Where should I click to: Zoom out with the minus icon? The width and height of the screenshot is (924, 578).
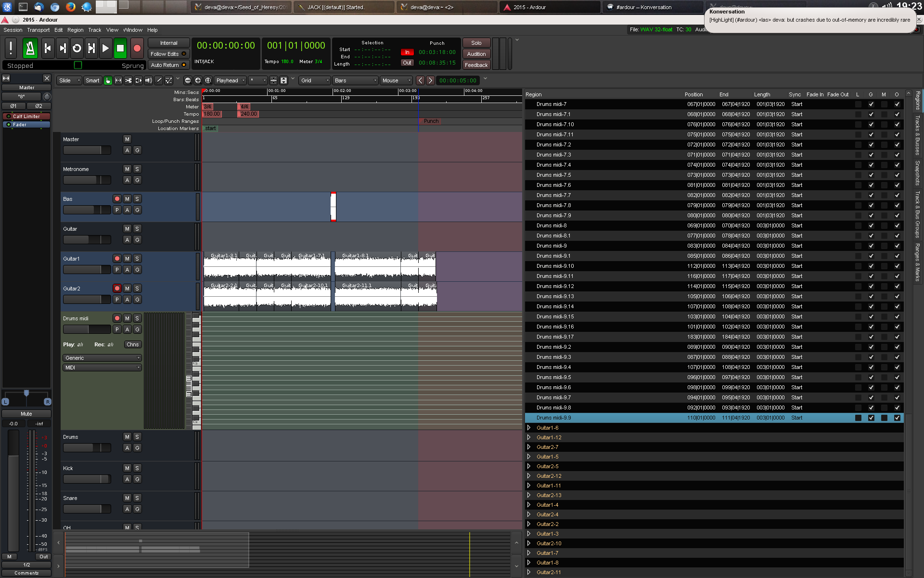[188, 80]
